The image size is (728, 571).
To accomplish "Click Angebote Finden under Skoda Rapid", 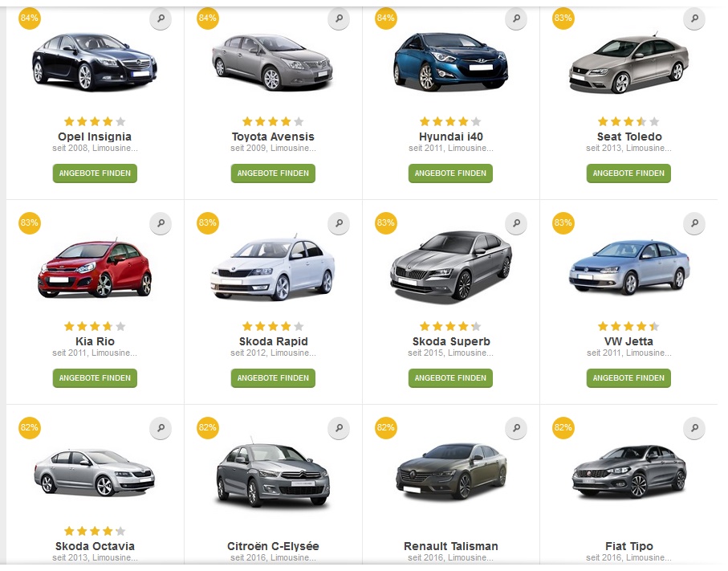I will tap(273, 378).
